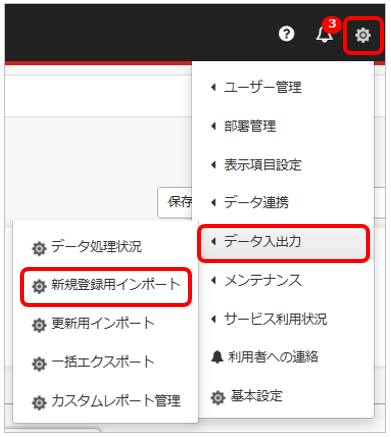Click the bell icon beside 利用者への連絡
This screenshot has height=437, width=391.
click(x=217, y=357)
